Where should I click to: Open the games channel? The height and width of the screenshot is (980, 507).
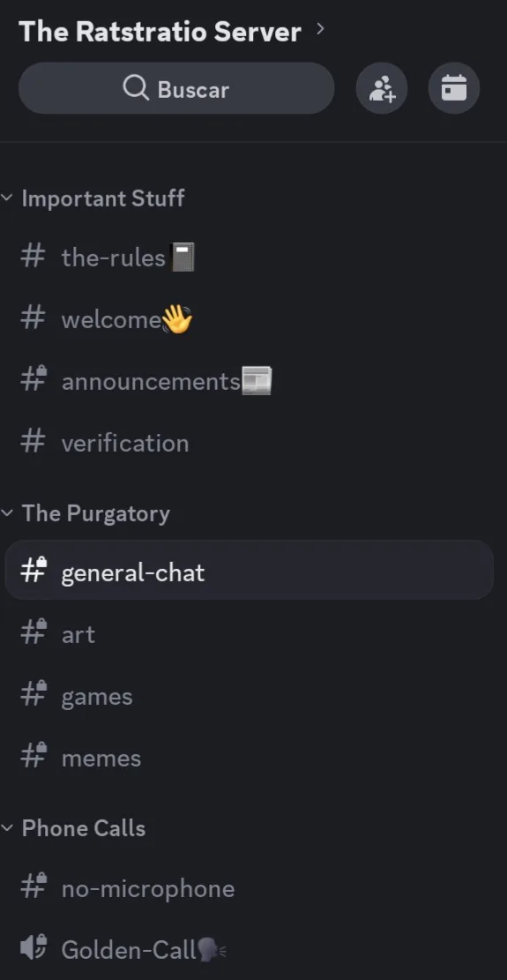tap(250, 696)
